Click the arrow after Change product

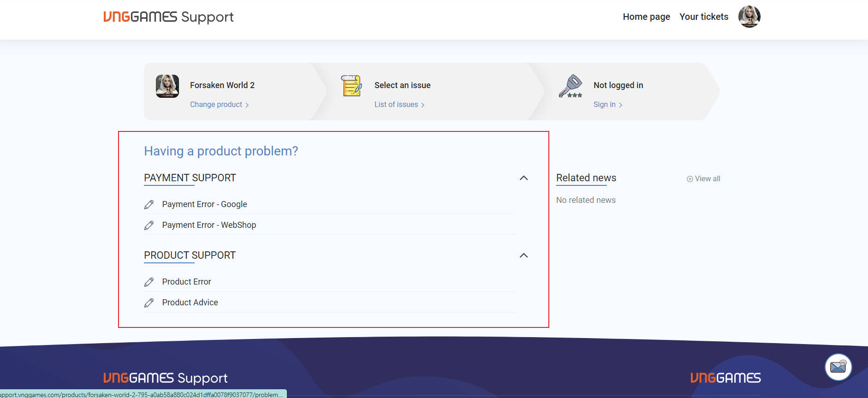tap(247, 105)
